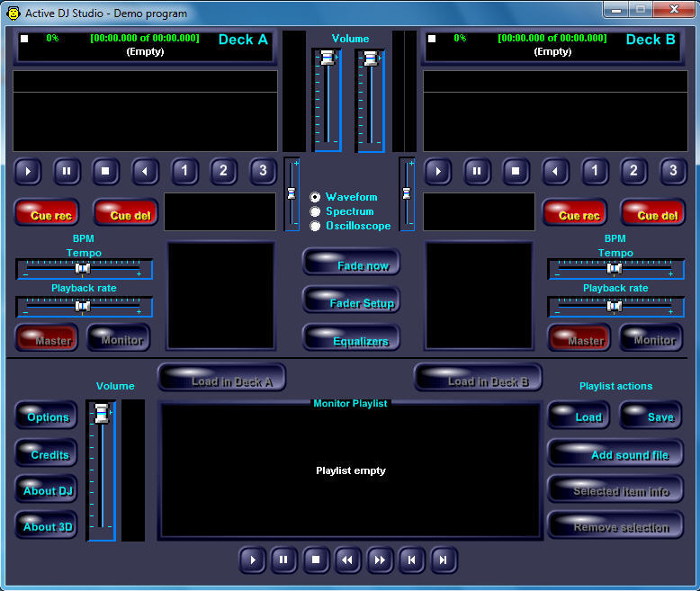Screen dimensions: 700x591
Task: Toggle Monitor output for Deck B
Action: tap(651, 337)
